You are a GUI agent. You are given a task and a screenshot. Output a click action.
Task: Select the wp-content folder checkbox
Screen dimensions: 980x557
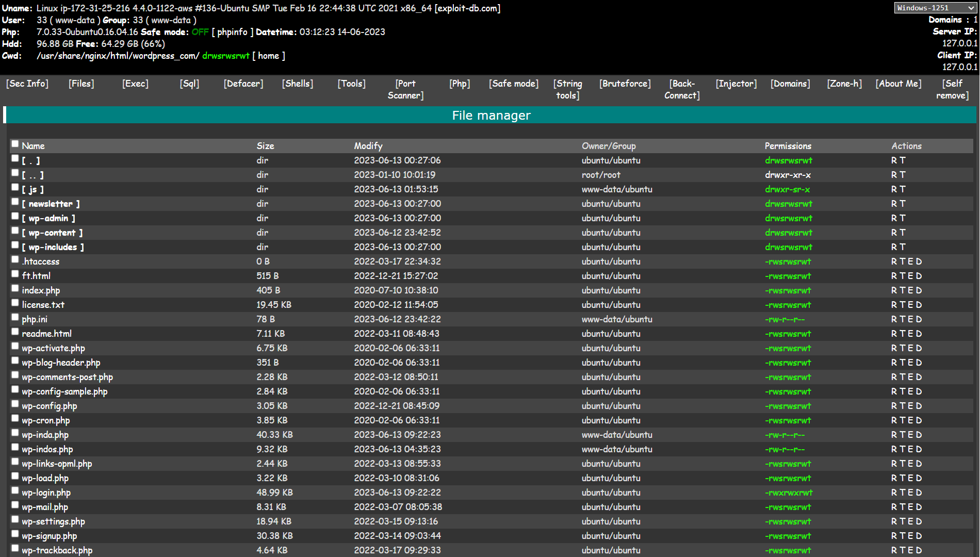point(15,231)
